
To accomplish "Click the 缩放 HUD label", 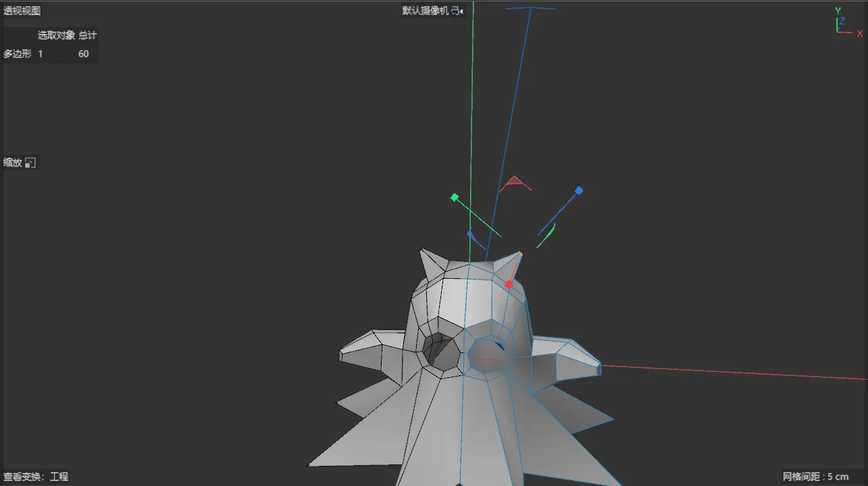I will 13,163.
